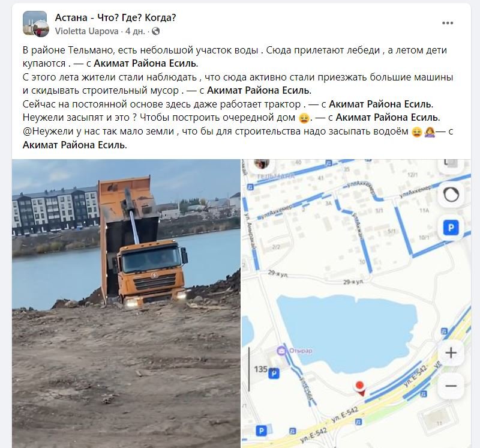Zoom in the map with plus button
The image size is (480, 448).
click(451, 353)
